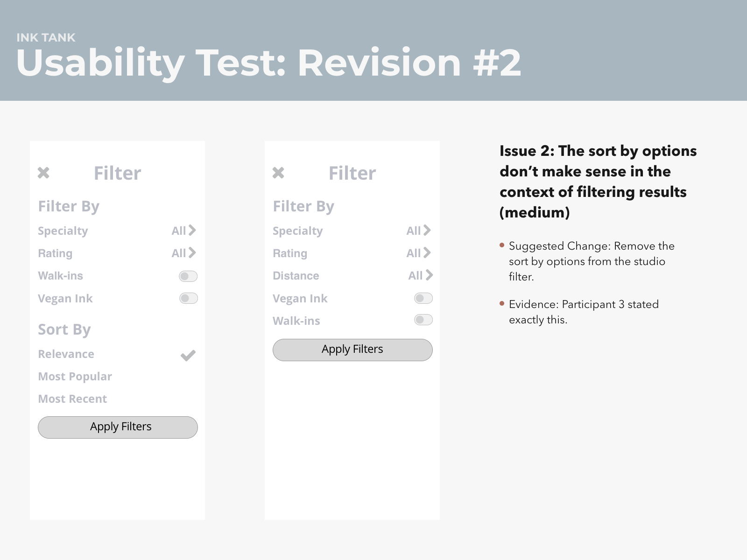
Task: Toggle Walk-ins switch in left panel
Action: pyautogui.click(x=188, y=276)
